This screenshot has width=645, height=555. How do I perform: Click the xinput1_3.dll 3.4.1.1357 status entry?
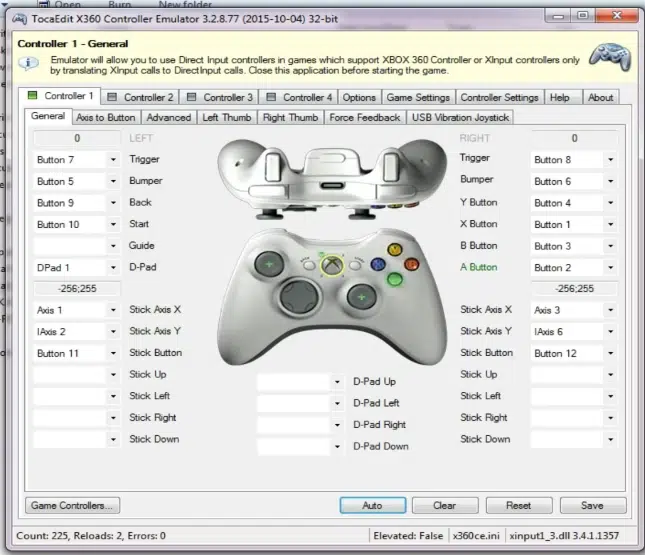pos(564,536)
